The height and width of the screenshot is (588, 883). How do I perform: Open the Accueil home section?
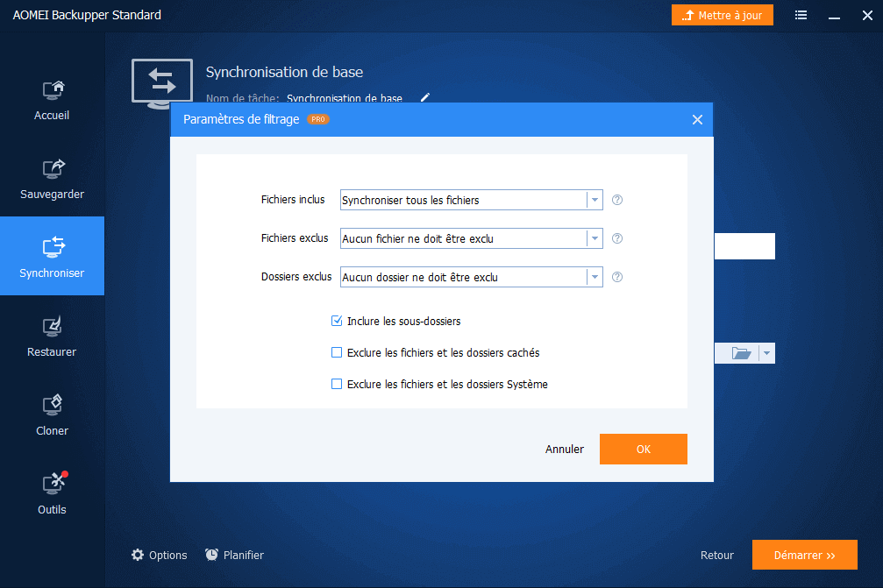52,100
